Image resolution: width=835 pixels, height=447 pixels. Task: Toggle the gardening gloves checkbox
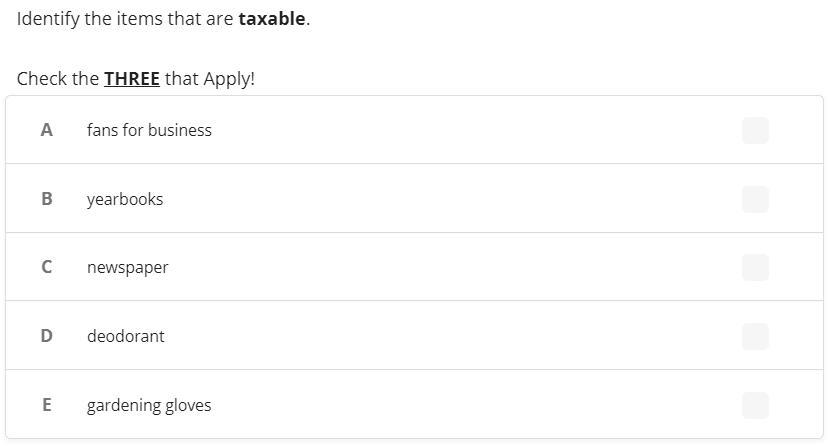(x=755, y=405)
